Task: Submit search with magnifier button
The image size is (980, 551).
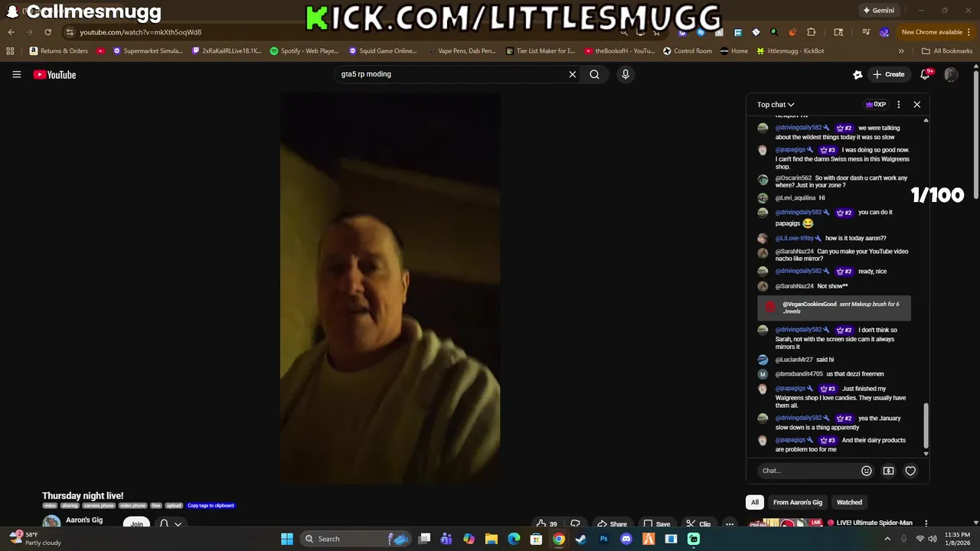Action: coord(594,74)
